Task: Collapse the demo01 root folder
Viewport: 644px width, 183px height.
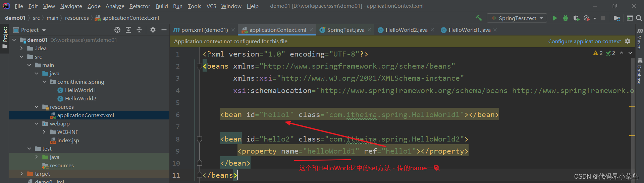Action: pos(14,40)
